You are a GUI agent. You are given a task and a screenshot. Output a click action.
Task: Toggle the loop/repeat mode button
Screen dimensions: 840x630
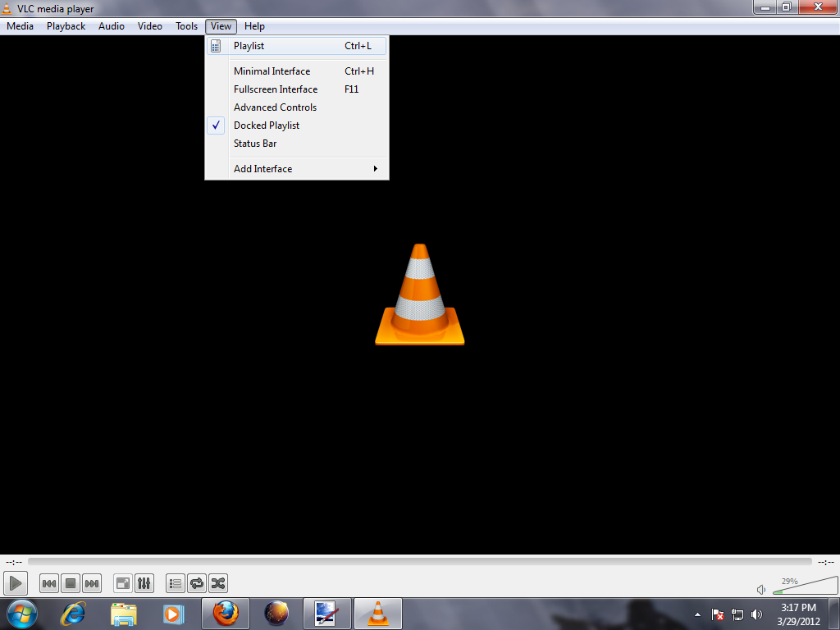[x=197, y=583]
